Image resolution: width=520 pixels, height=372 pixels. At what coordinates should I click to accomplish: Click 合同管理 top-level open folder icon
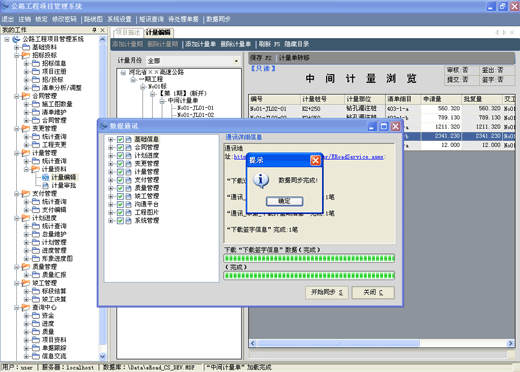26,96
